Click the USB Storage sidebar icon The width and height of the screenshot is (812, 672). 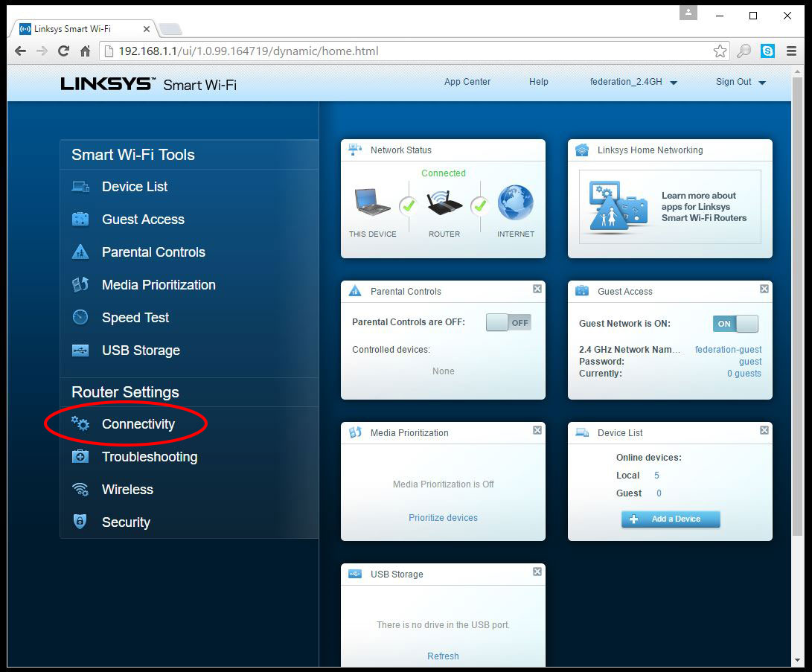80,351
